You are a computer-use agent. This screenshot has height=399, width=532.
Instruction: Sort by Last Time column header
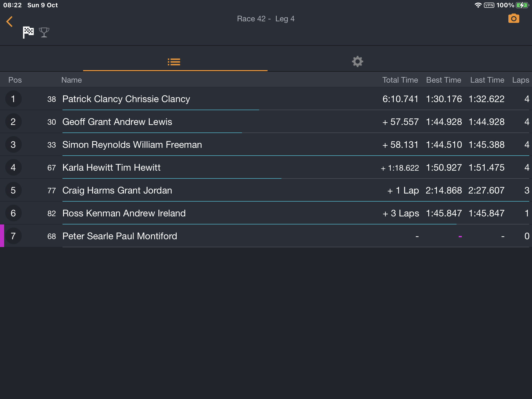tap(487, 80)
